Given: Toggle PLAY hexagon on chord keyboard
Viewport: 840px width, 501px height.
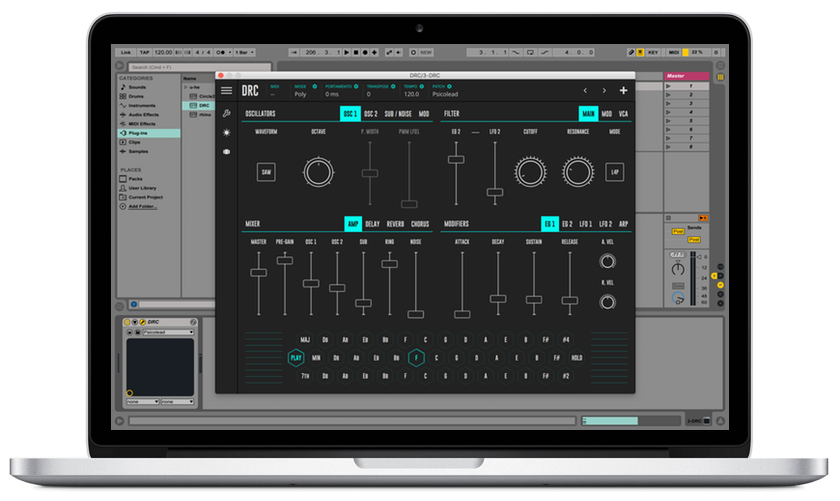Looking at the screenshot, I should pyautogui.click(x=296, y=358).
